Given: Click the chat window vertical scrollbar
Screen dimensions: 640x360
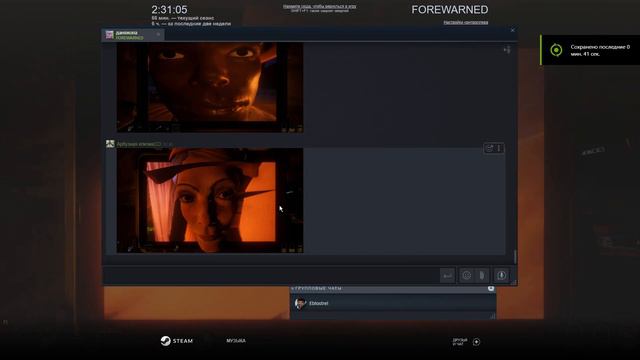Looking at the screenshot, I should (x=515, y=257).
